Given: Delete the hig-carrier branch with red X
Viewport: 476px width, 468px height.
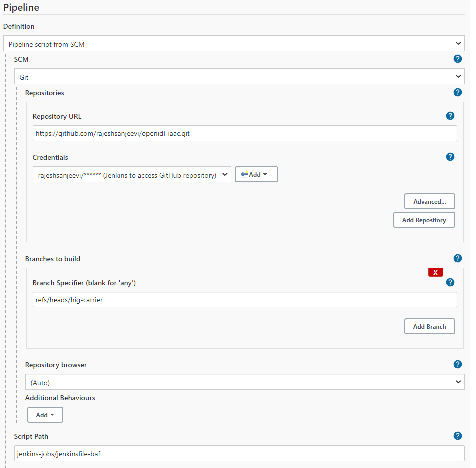Looking at the screenshot, I should tap(436, 272).
